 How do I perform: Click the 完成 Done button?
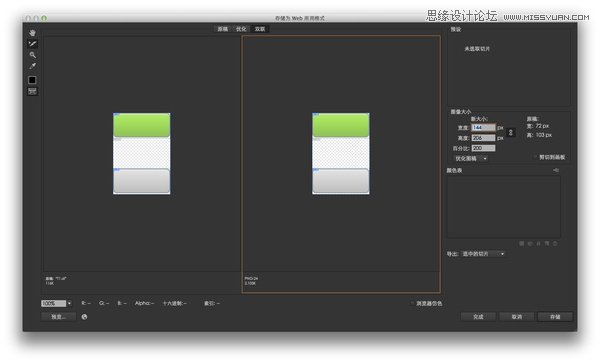pyautogui.click(x=478, y=317)
